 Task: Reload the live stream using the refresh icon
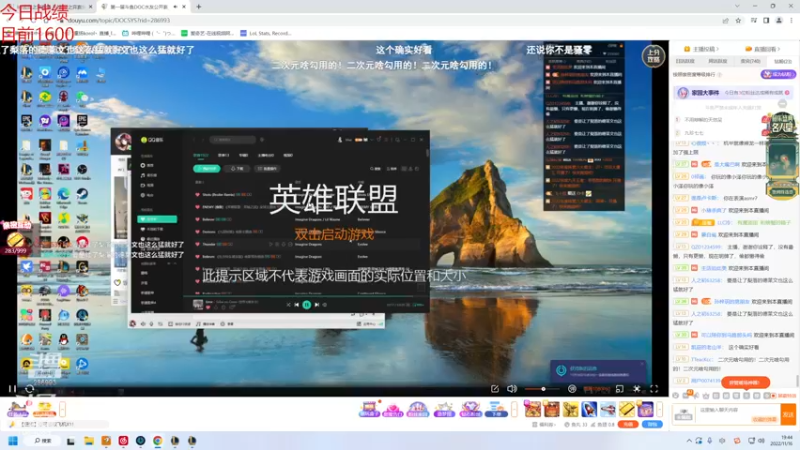coord(30,389)
